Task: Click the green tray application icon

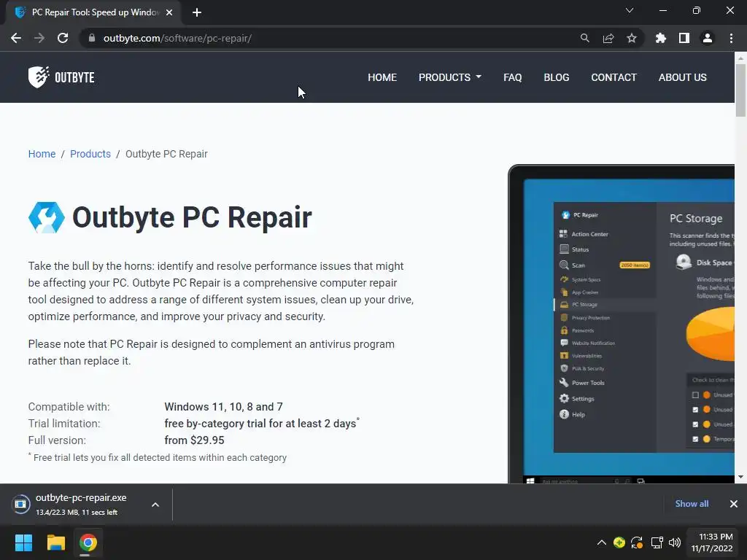Action: tap(619, 542)
